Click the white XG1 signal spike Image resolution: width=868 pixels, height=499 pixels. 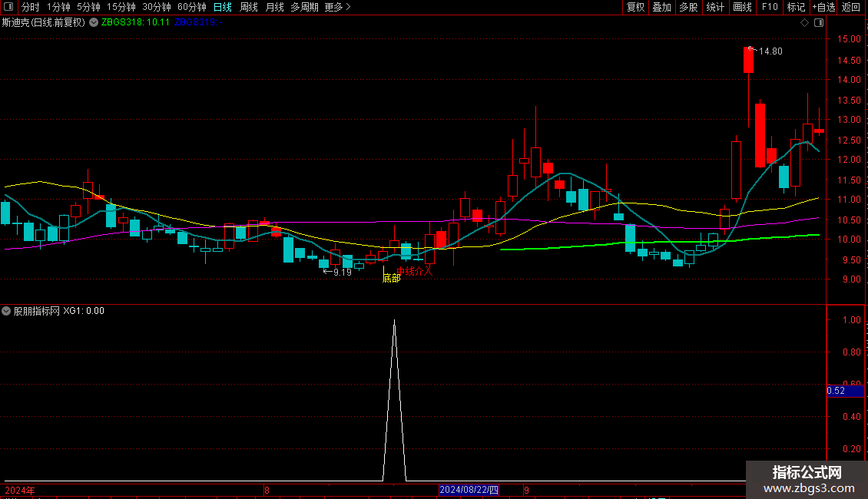tap(394, 398)
